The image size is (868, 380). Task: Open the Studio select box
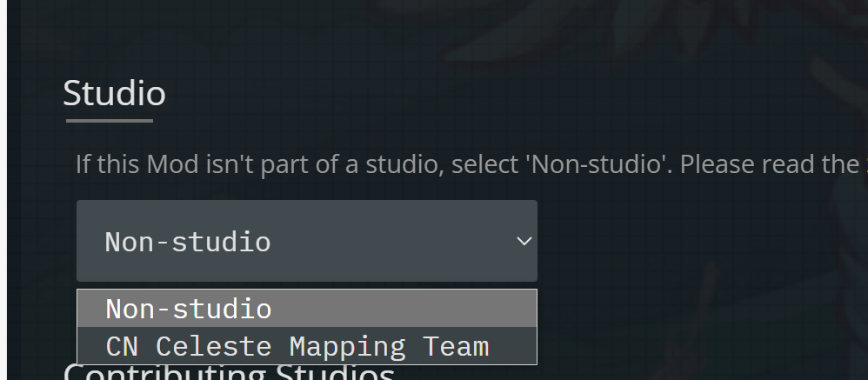(306, 241)
